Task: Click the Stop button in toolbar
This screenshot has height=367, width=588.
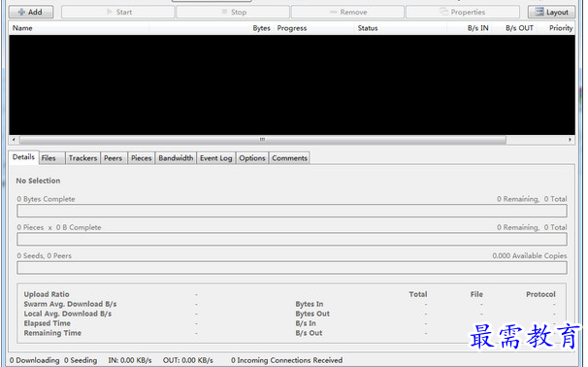Action: [233, 12]
